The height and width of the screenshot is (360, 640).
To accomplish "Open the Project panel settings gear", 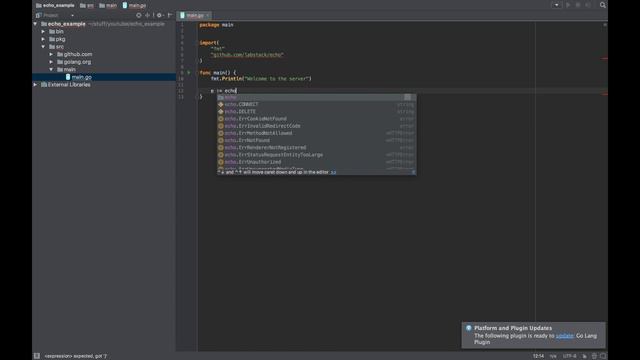I will pyautogui.click(x=160, y=15).
